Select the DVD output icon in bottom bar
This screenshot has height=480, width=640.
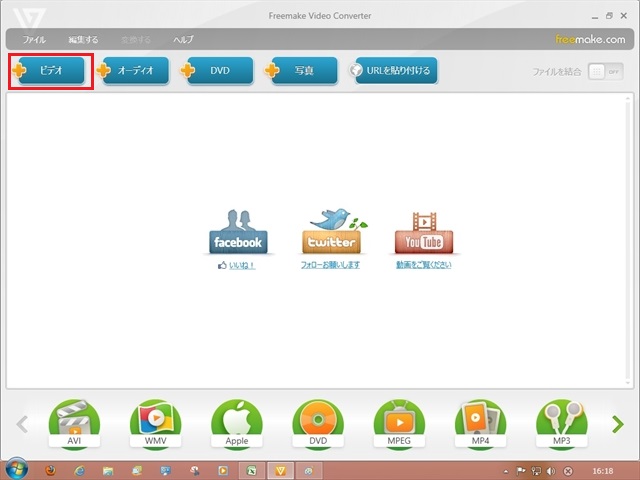pyautogui.click(x=317, y=424)
